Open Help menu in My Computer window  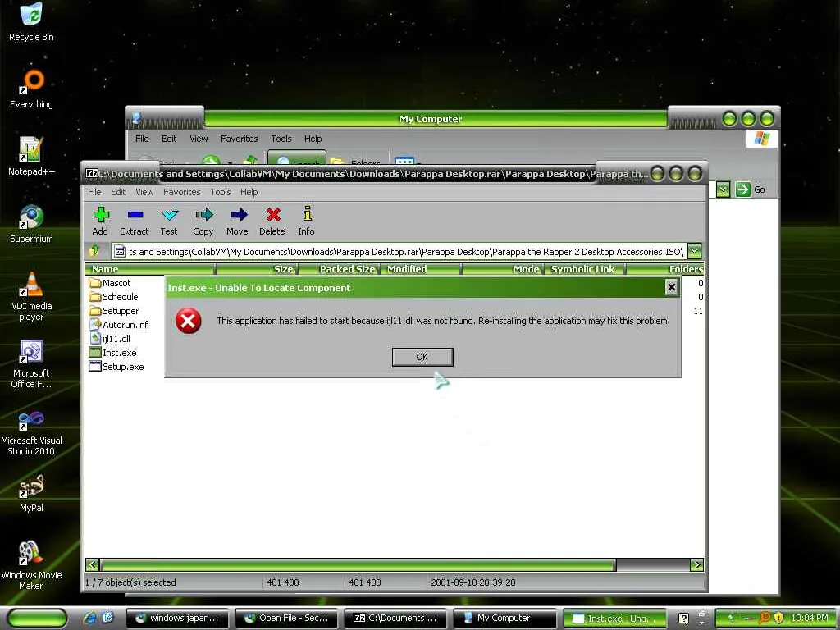313,138
